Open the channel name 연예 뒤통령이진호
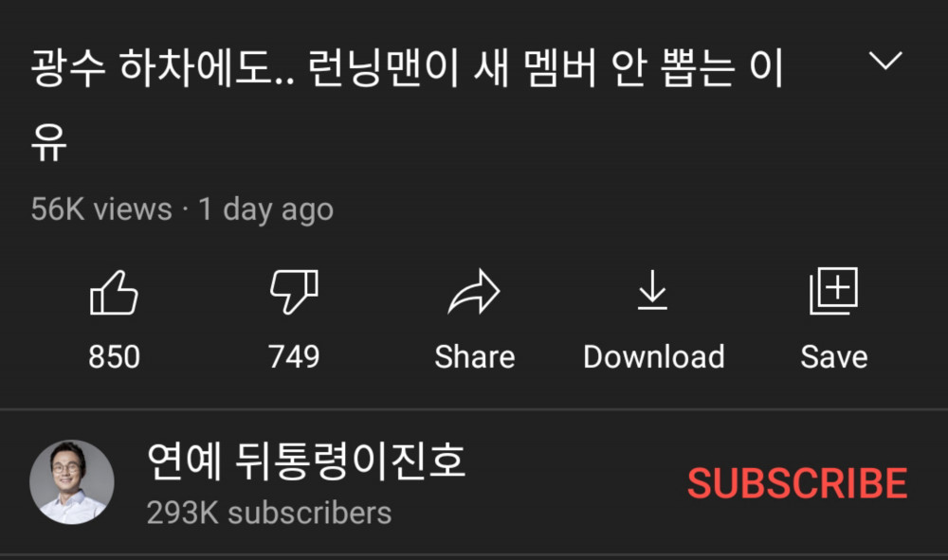 click(x=306, y=461)
